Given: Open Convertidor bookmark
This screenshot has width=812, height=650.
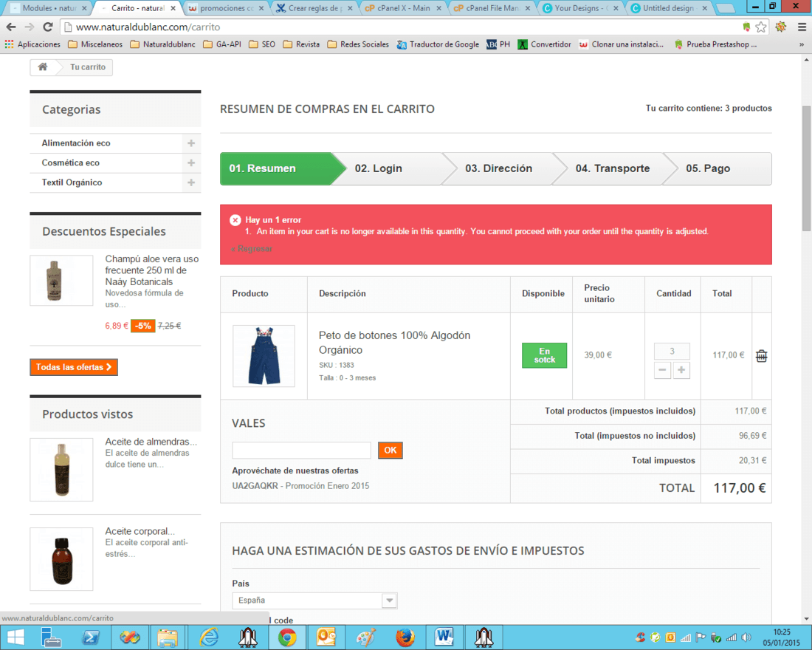Looking at the screenshot, I should pyautogui.click(x=544, y=44).
